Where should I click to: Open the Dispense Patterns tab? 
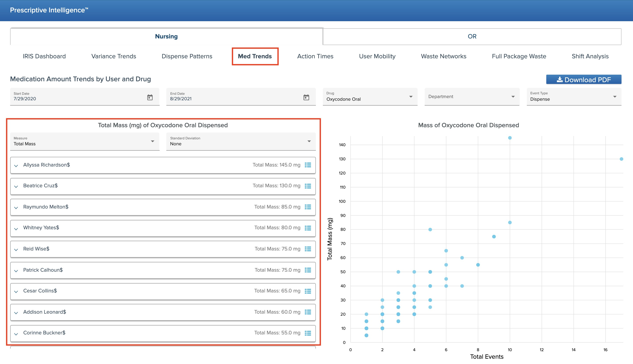coord(187,56)
